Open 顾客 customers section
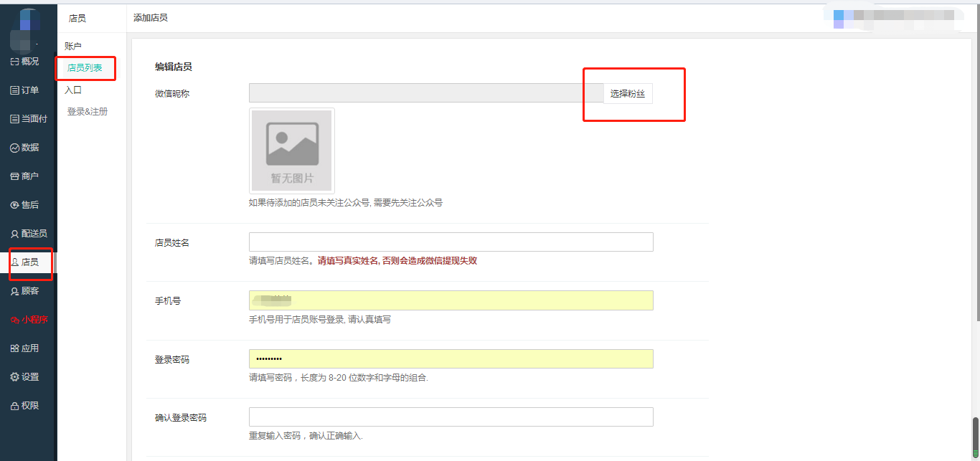 pyautogui.click(x=25, y=291)
